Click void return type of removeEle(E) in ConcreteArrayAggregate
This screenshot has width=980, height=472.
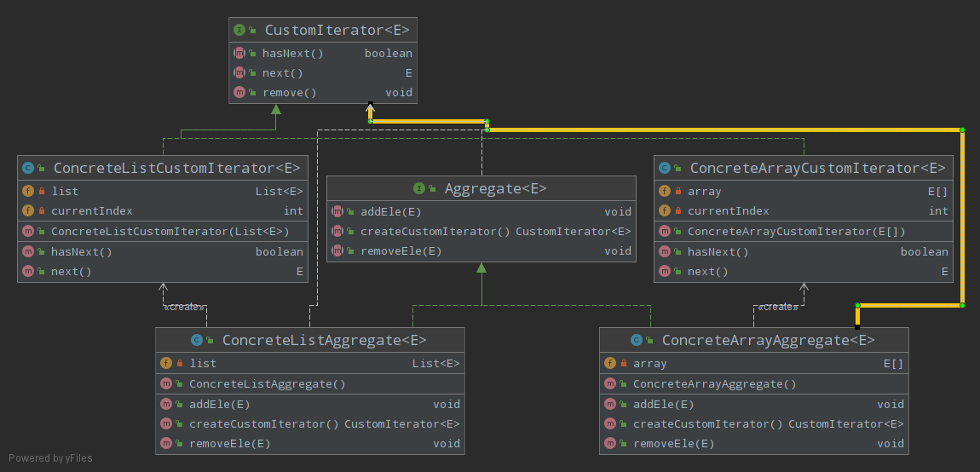[x=891, y=443]
